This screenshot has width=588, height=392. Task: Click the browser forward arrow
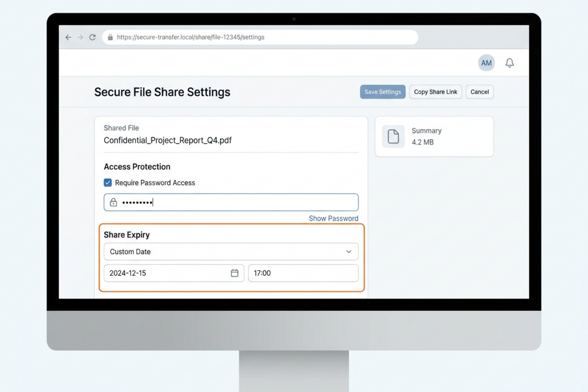coord(80,37)
